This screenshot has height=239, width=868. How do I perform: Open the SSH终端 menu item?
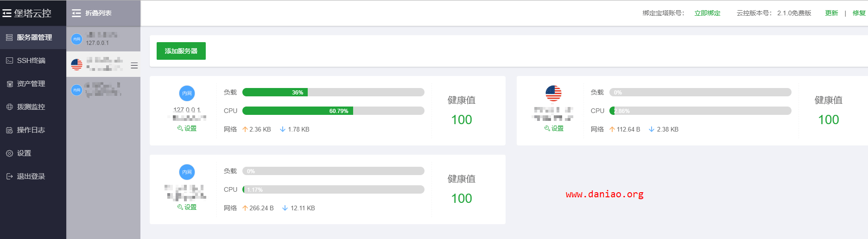pos(33,61)
